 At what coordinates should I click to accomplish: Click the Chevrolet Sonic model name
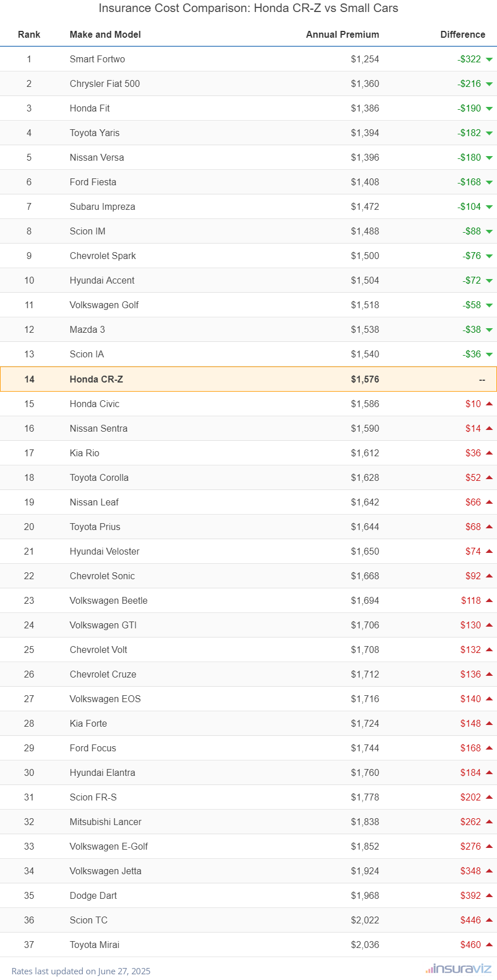click(x=102, y=576)
